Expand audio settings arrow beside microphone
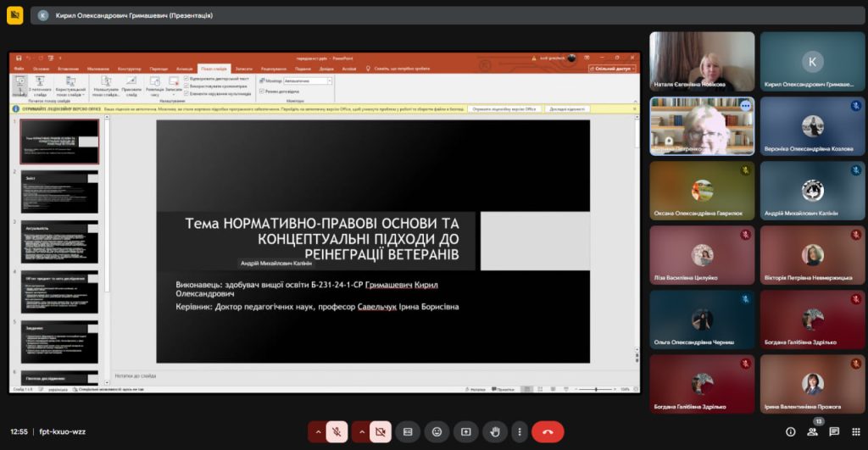The width and height of the screenshot is (868, 450). pos(319,431)
